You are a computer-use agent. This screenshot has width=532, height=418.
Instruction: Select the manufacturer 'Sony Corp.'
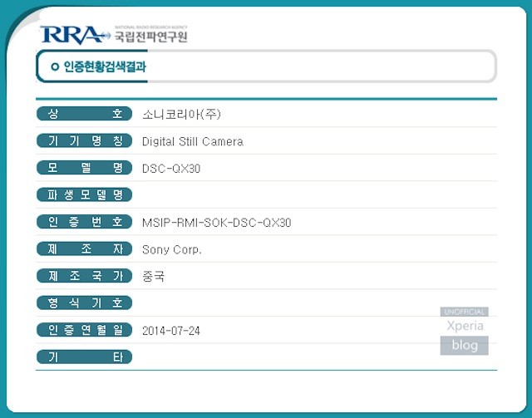pos(172,250)
